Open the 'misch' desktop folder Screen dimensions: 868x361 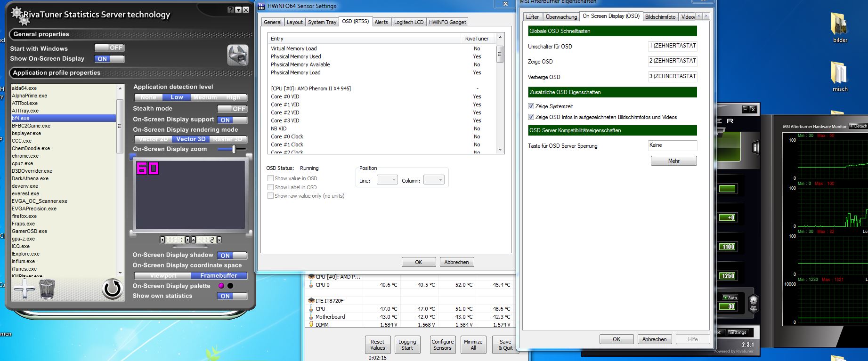coord(839,77)
